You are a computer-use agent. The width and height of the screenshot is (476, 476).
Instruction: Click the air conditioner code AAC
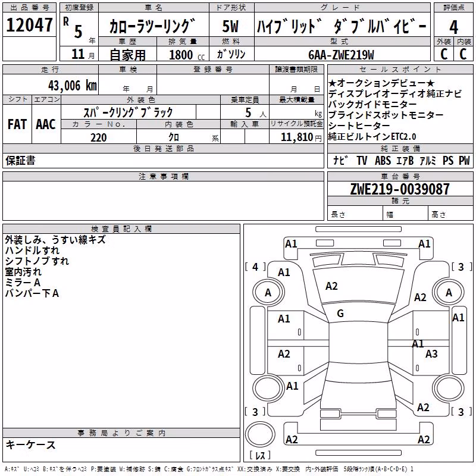pyautogui.click(x=46, y=124)
